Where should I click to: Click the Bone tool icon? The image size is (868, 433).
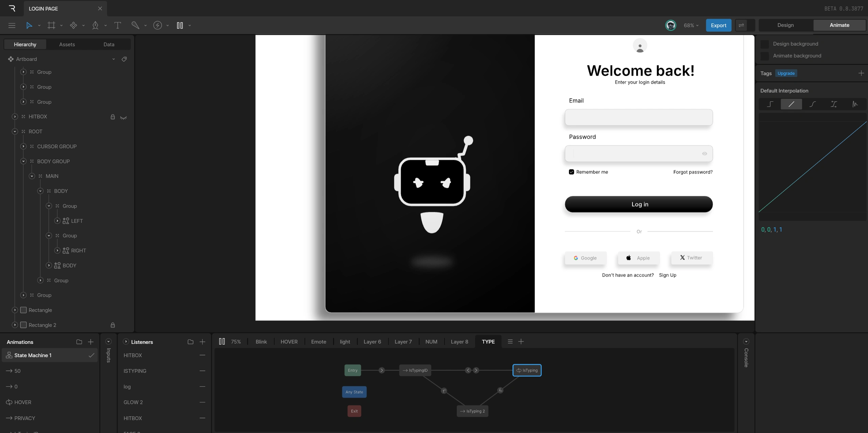pyautogui.click(x=135, y=25)
